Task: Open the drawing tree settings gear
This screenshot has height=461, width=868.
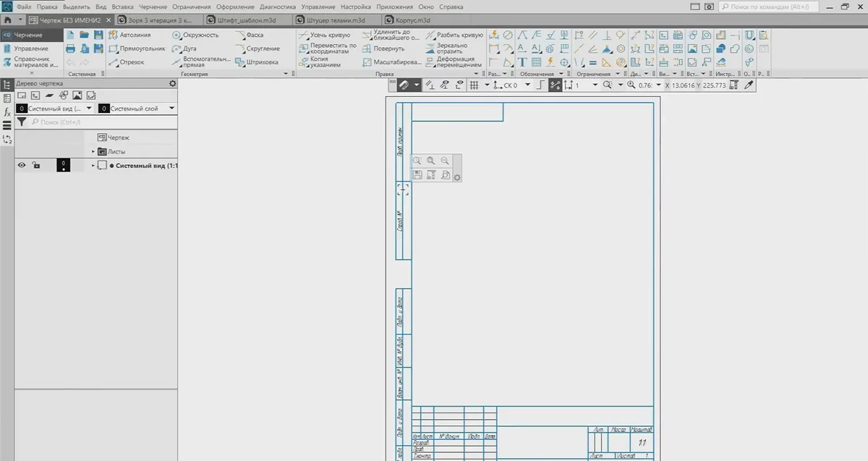Action: click(172, 84)
